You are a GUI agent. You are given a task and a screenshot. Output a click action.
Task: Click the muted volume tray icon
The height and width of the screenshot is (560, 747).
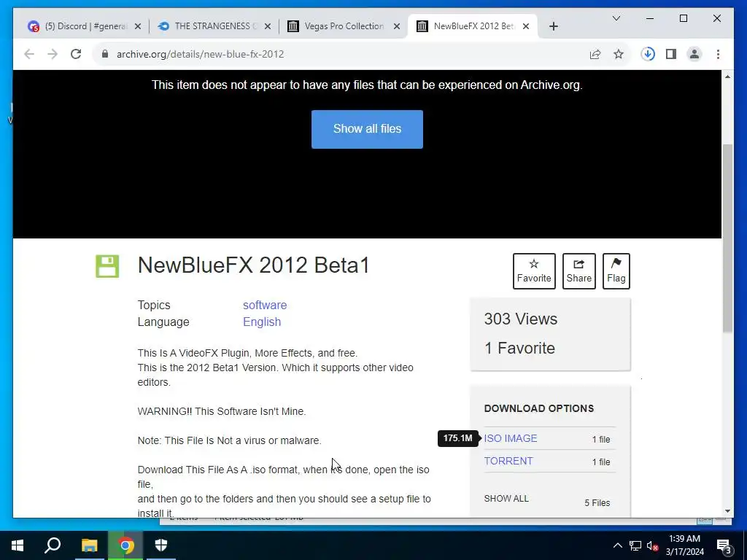tap(653, 545)
